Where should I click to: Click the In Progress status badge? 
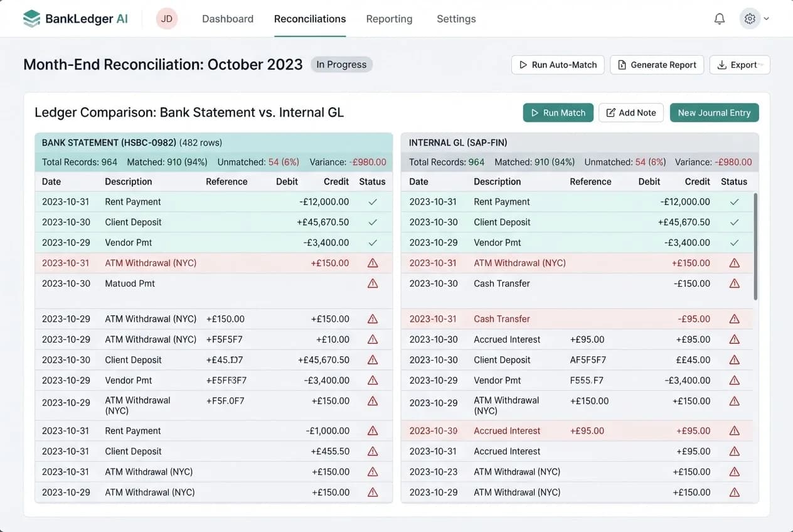341,65
